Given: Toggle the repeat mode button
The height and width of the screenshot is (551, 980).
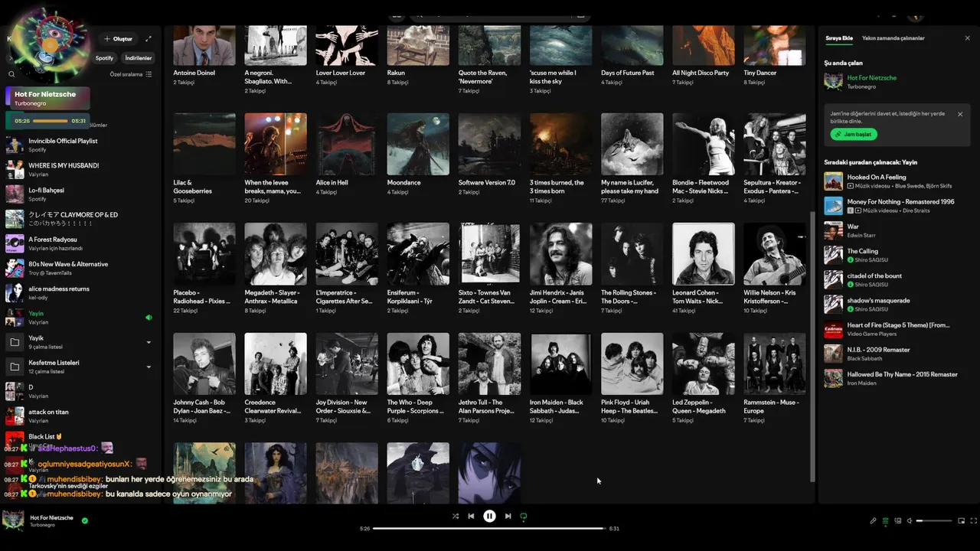Looking at the screenshot, I should coord(524,517).
